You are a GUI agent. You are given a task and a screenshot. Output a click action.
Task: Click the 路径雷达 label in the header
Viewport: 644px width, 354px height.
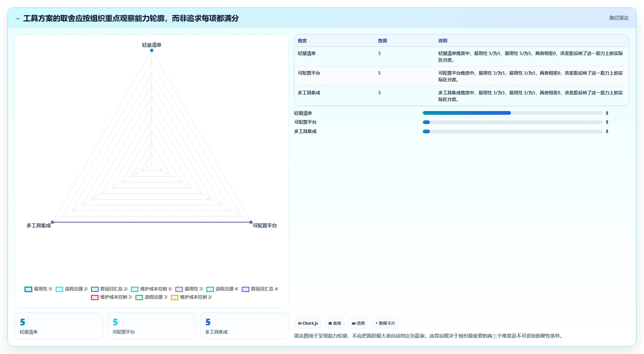pyautogui.click(x=619, y=18)
